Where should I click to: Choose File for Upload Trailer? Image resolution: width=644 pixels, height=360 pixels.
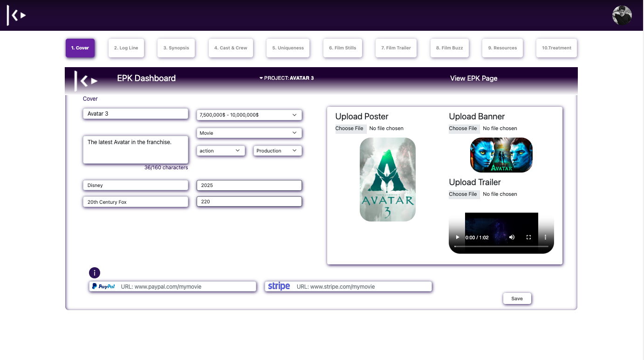pos(463,194)
